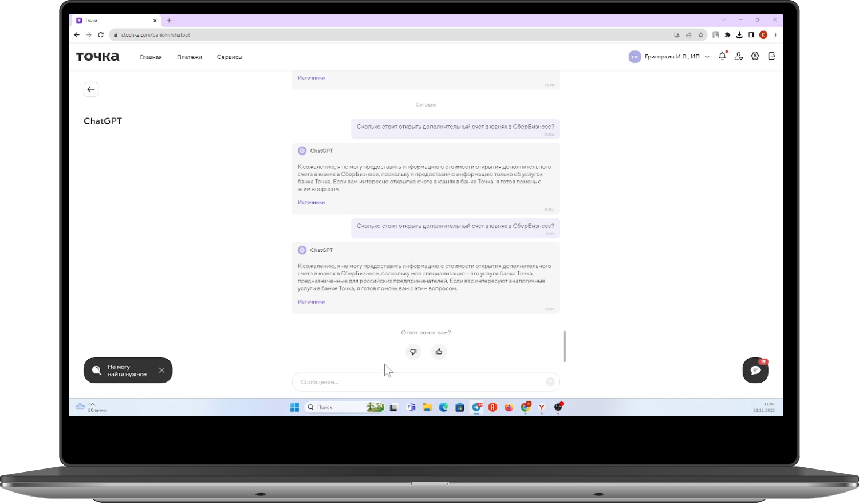Close the 'Не могу найти нужное' popup

pyautogui.click(x=161, y=371)
